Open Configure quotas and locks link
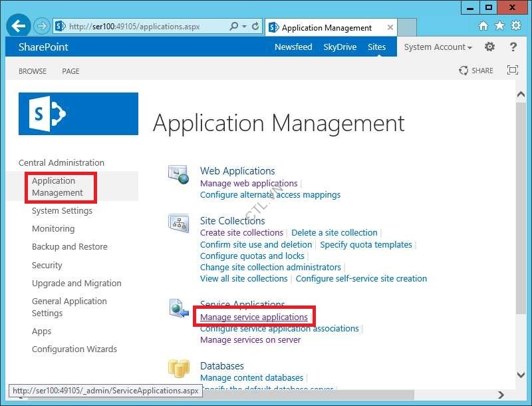This screenshot has height=406, width=532. (252, 256)
